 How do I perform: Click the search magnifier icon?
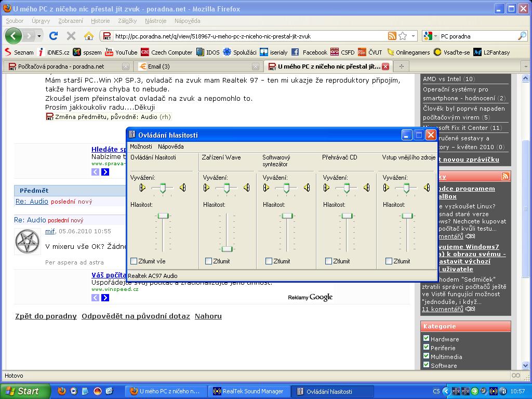pos(522,36)
